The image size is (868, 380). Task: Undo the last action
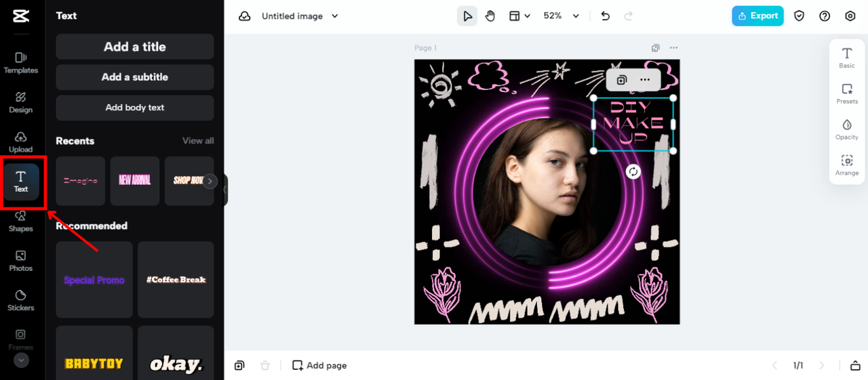606,16
